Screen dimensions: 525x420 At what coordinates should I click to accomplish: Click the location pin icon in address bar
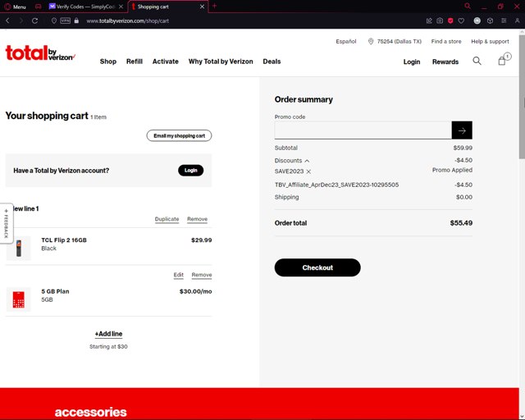click(54, 21)
